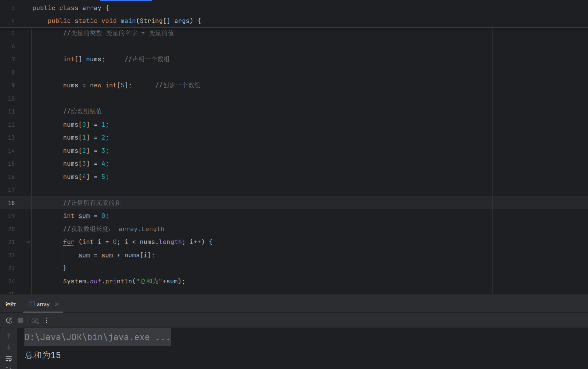Click the 'public class array {' sticky line

[71, 8]
